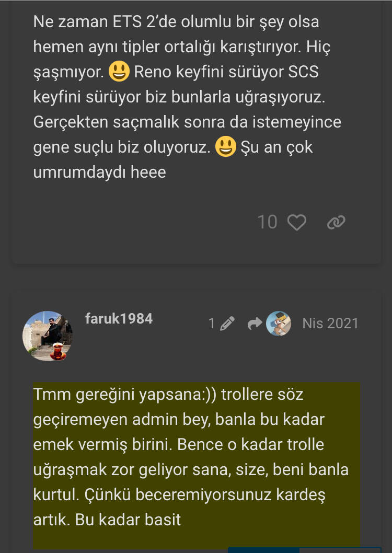The height and width of the screenshot is (553, 392).
Task: Click the reply arrow icon beside faruk1984
Action: pos(255,324)
